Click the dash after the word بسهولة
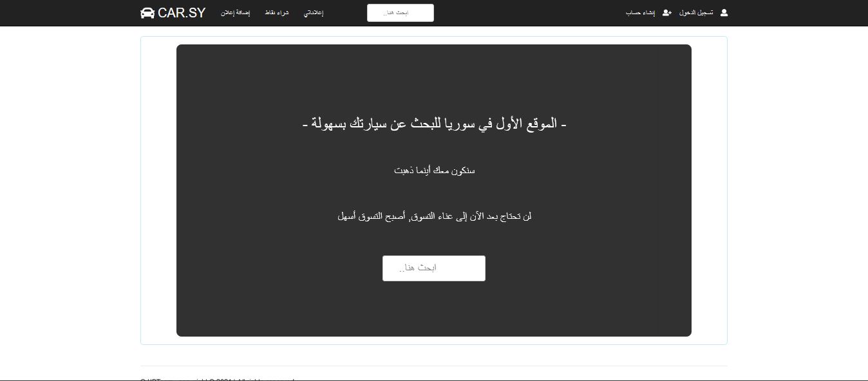The height and width of the screenshot is (381, 868). click(x=305, y=125)
